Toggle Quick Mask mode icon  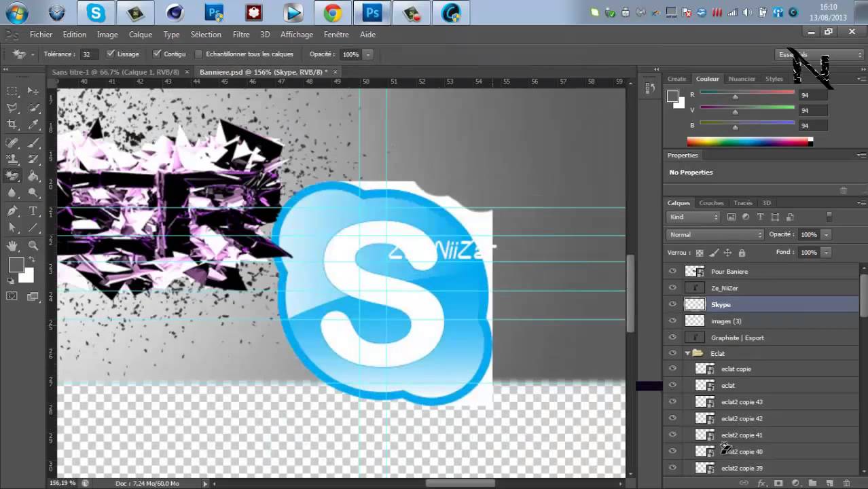coord(12,296)
